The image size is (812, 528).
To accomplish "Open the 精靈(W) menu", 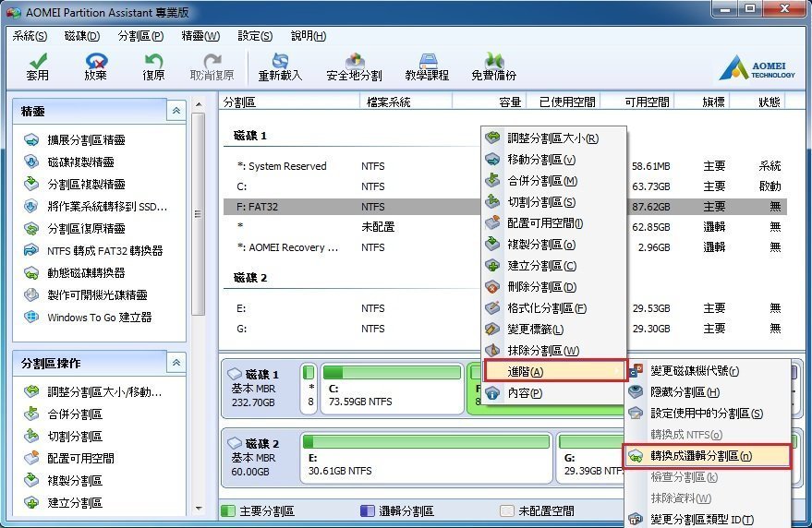I will pos(200,36).
